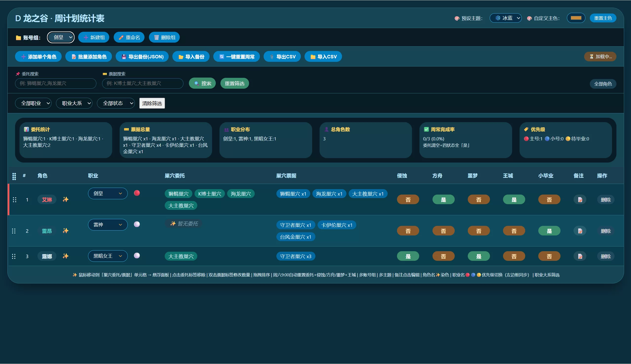Open the 预设主题 dropdown showing 冰蓝

pos(505,18)
